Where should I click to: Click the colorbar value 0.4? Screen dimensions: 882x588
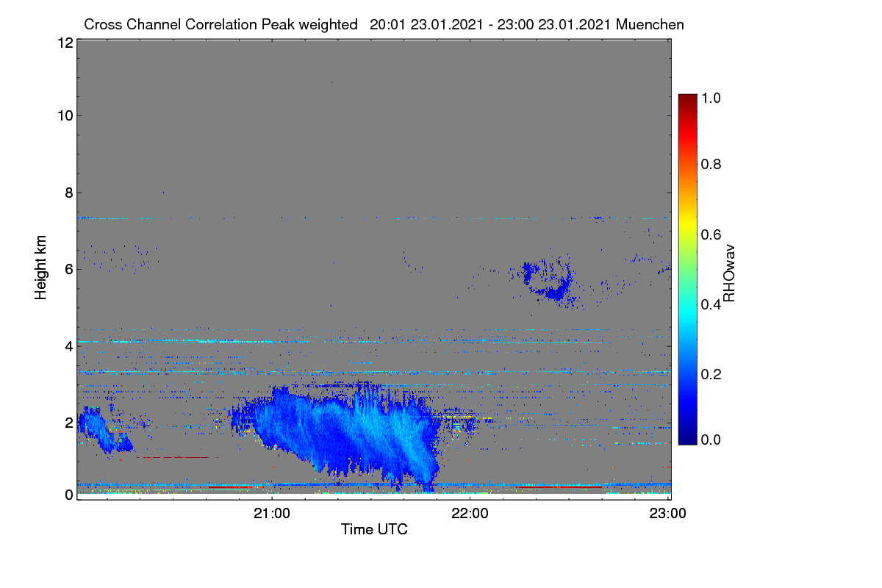pos(712,304)
